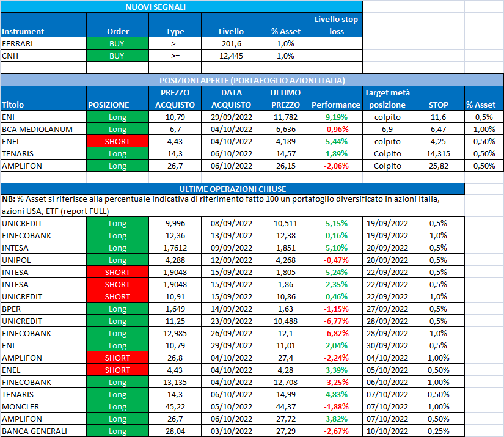Click the NUOVI SEGNALI section header
The width and height of the screenshot is (504, 437).
[x=155, y=7]
